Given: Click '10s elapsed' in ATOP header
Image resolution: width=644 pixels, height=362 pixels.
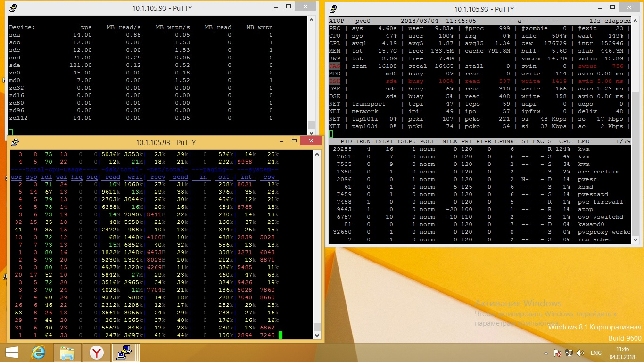Looking at the screenshot, I should (610, 21).
